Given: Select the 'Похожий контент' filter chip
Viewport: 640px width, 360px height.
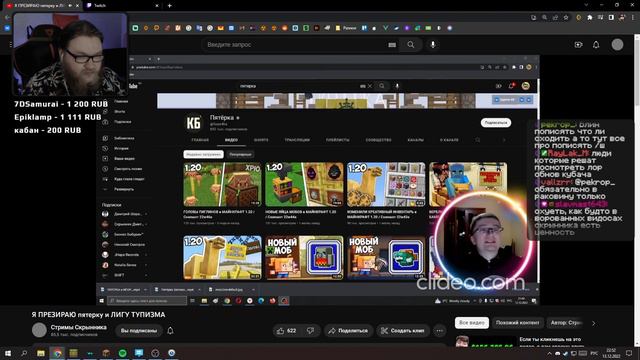Looking at the screenshot, I should 518,323.
